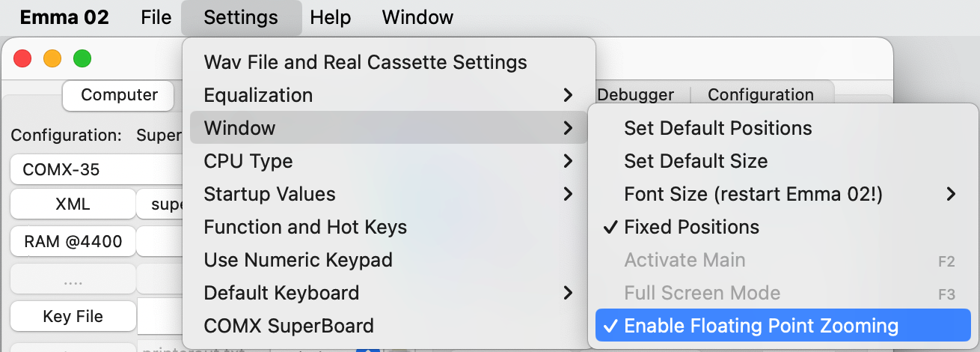
Task: Click the COMX-35 configuration selector
Action: click(x=94, y=170)
